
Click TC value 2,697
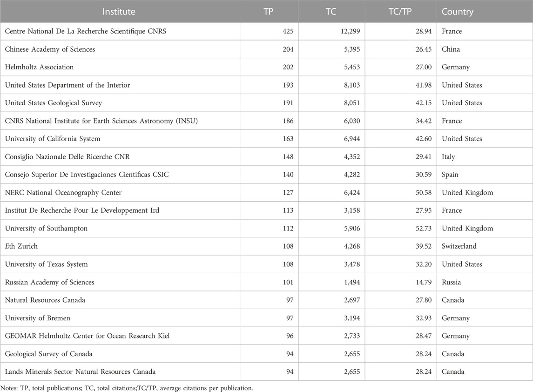point(352,300)
